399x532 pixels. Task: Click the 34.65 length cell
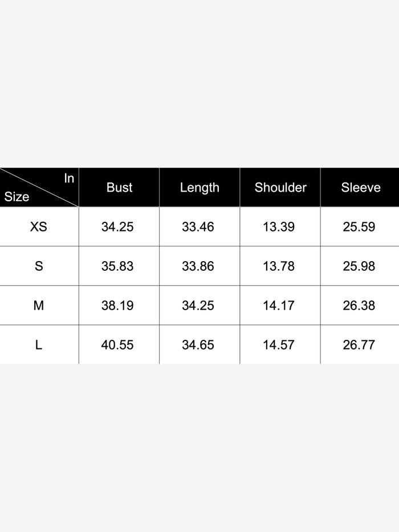pyautogui.click(x=198, y=345)
